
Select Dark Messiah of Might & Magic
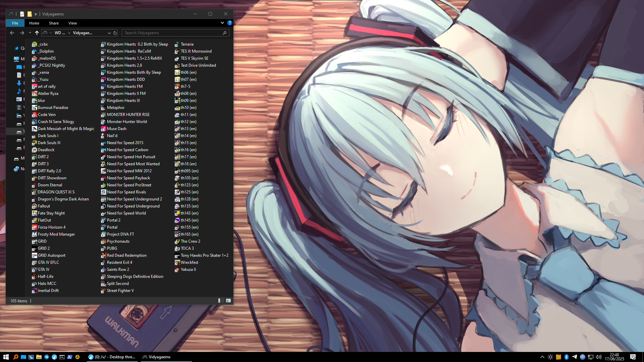pyautogui.click(x=63, y=129)
